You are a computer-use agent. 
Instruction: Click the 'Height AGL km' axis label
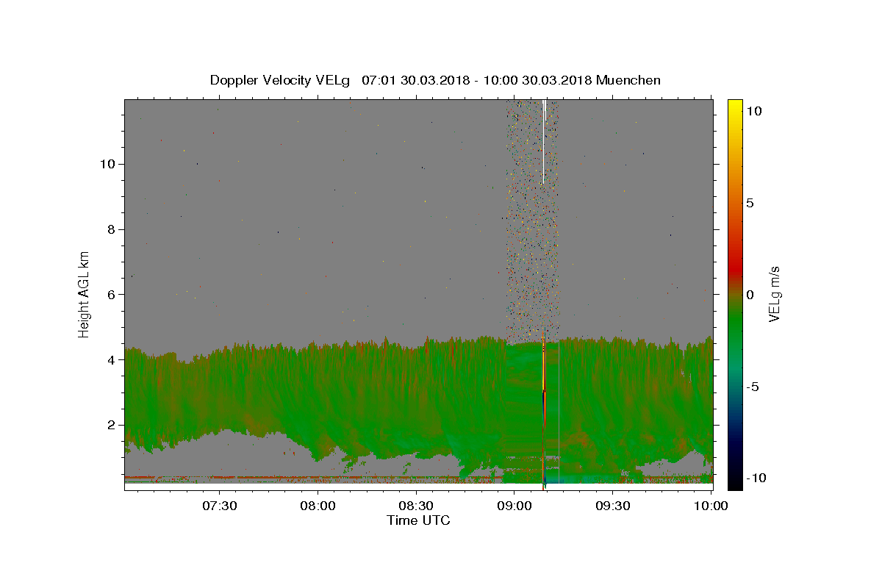pyautogui.click(x=84, y=294)
